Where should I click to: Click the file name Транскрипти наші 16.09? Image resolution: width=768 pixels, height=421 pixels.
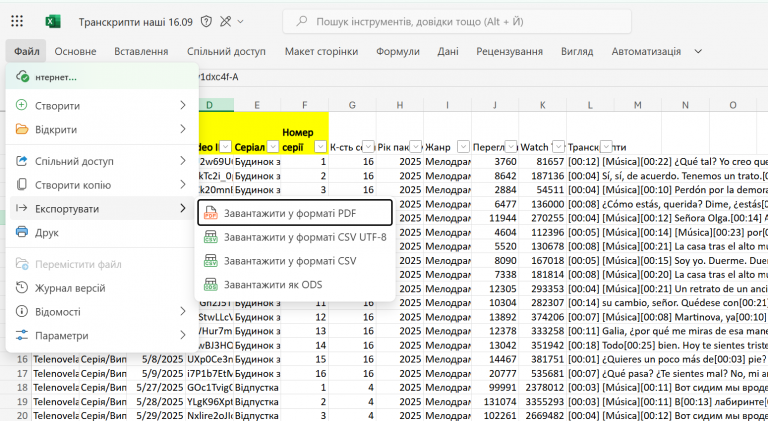tap(136, 22)
